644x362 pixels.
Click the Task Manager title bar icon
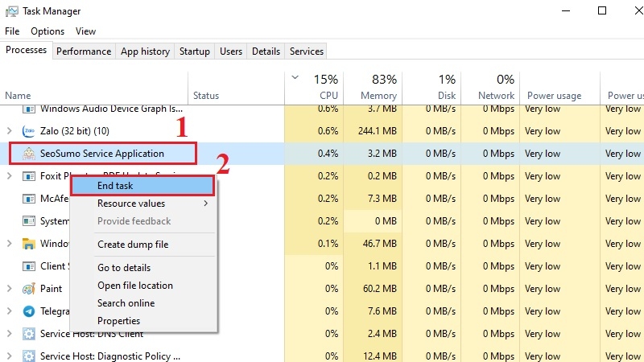pos(12,11)
